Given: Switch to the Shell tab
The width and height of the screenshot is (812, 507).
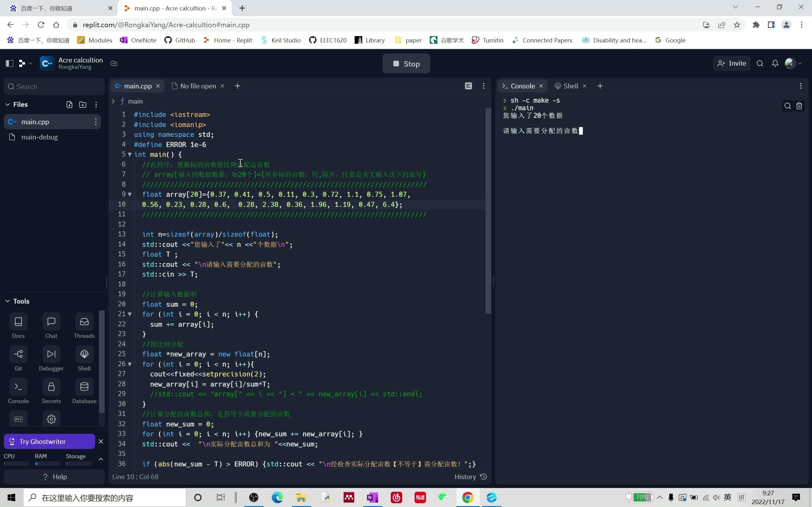Looking at the screenshot, I should [x=570, y=86].
